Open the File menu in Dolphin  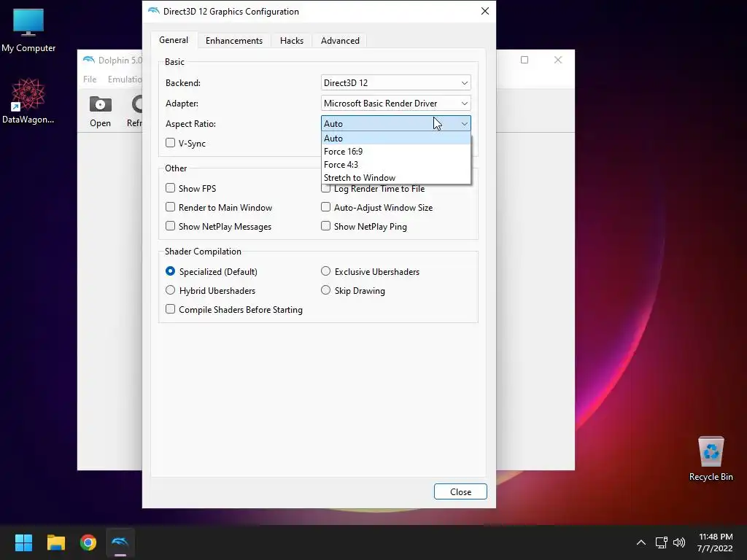(90, 79)
